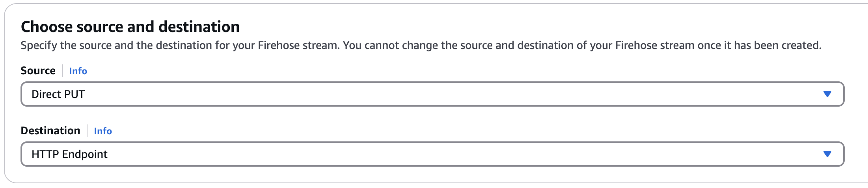Open the Info link next to Source
This screenshot has height=188, width=868.
pos(78,71)
